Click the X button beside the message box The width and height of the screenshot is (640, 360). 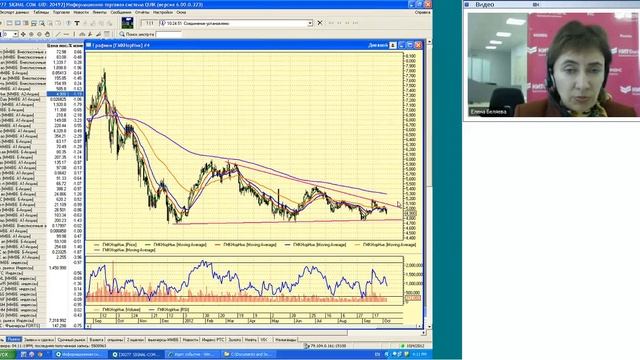(x=320, y=23)
